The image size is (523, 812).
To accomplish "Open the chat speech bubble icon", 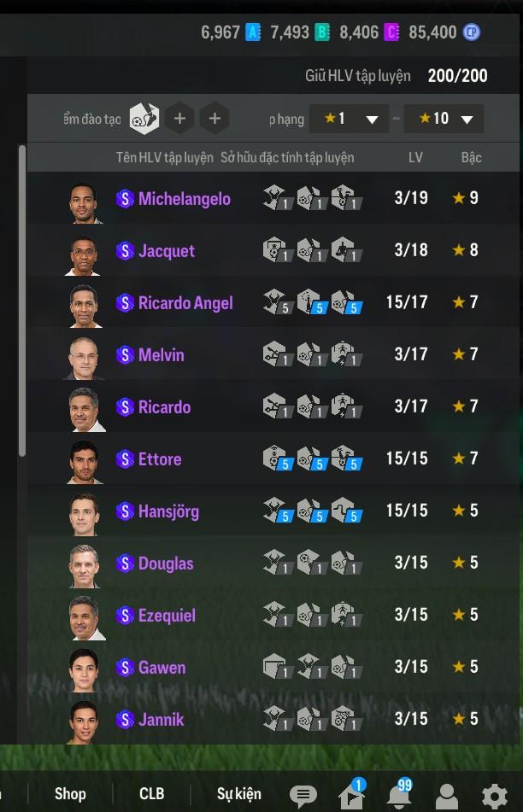I will click(x=303, y=794).
